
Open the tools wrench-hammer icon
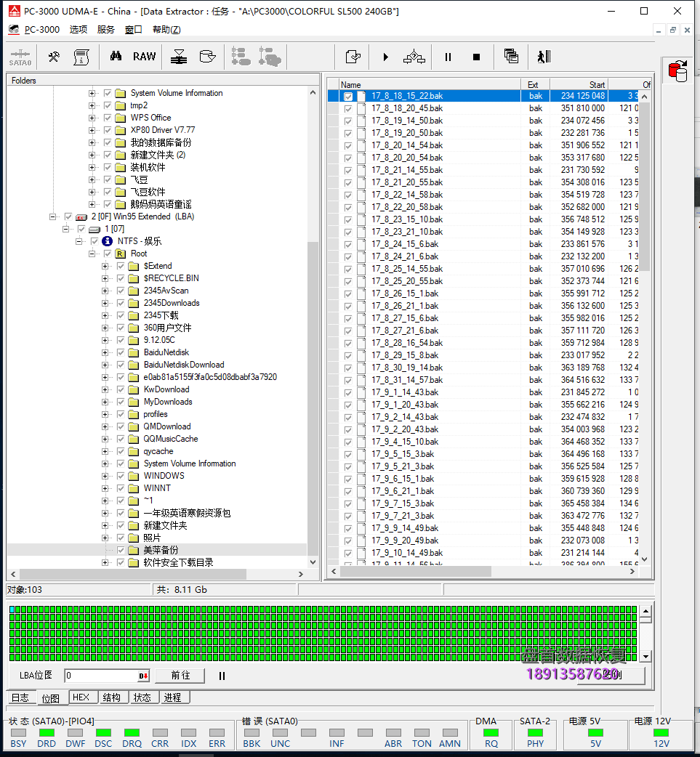pyautogui.click(x=54, y=57)
